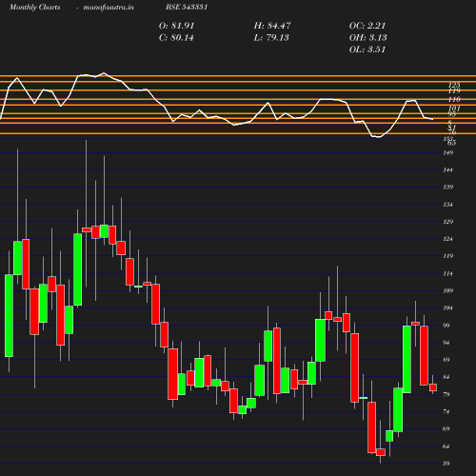The image size is (476, 476).
Task: Click the 149 price axis label
Action: click(447, 153)
